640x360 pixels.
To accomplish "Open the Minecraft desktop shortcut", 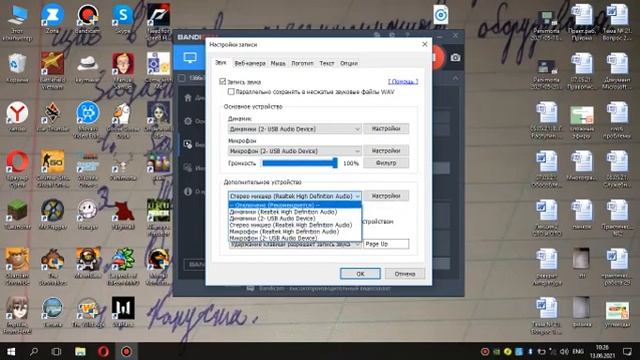I will click(x=17, y=215).
